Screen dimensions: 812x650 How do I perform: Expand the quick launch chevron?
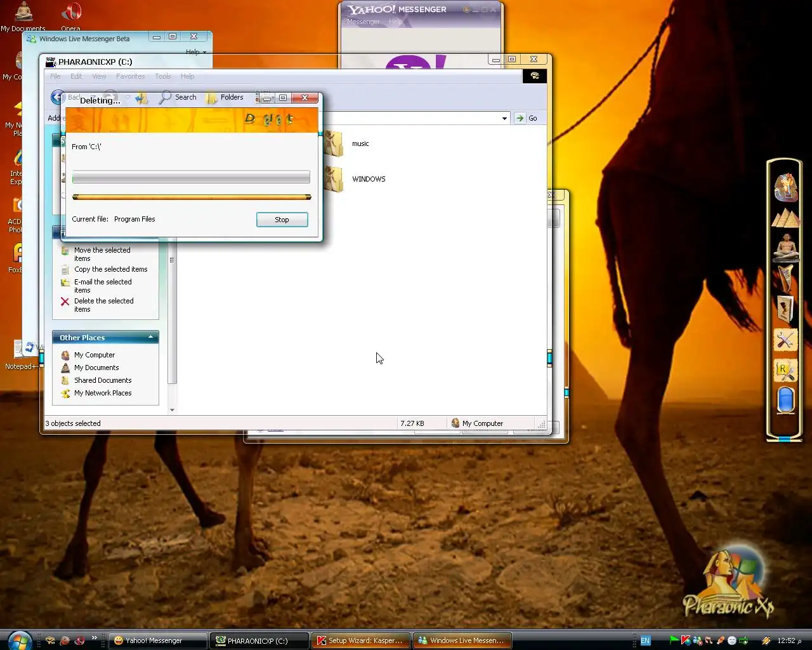(x=95, y=638)
